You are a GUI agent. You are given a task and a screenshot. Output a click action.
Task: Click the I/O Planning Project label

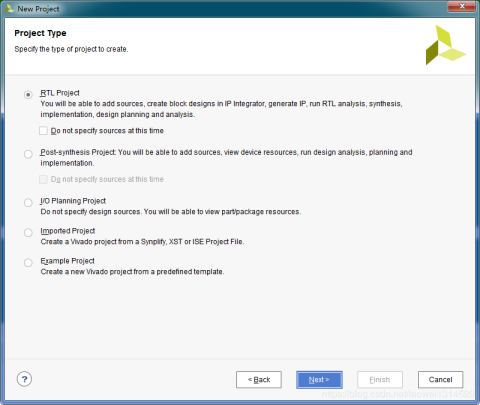pos(73,201)
